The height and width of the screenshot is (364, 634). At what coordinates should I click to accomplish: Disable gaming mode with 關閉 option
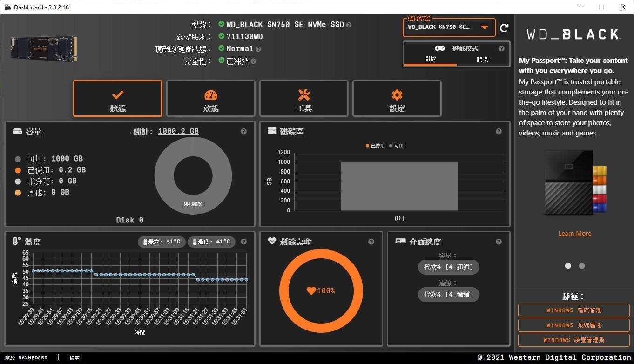tap(483, 59)
